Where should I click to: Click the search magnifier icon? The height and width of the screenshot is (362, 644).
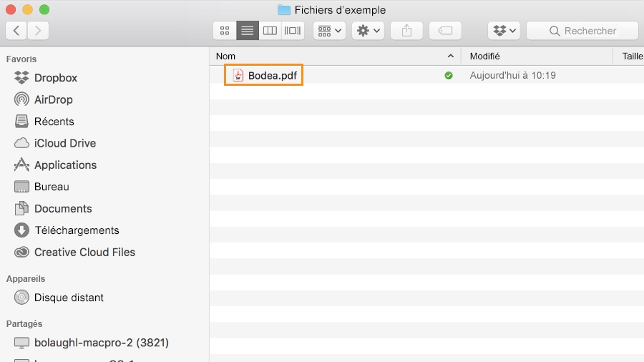[555, 31]
